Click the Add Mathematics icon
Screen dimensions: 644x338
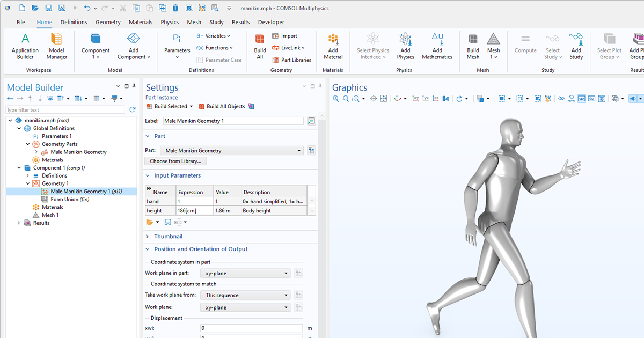pyautogui.click(x=437, y=46)
